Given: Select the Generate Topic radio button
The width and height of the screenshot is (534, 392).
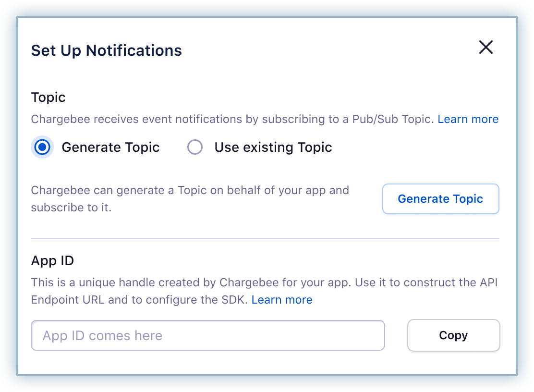Looking at the screenshot, I should [x=43, y=147].
